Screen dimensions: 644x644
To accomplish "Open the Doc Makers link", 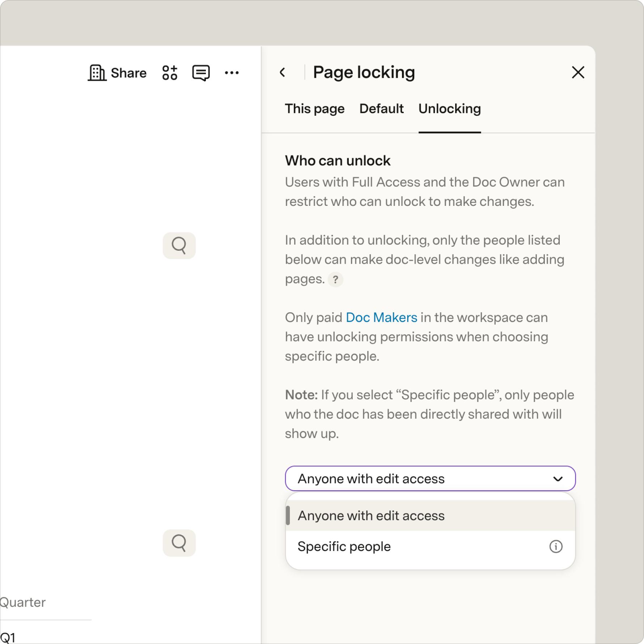I will coord(381,317).
